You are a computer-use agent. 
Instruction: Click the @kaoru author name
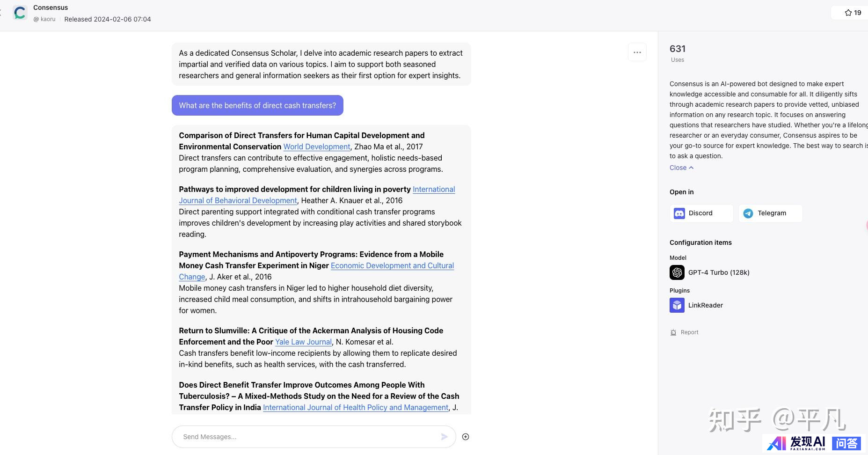click(44, 19)
